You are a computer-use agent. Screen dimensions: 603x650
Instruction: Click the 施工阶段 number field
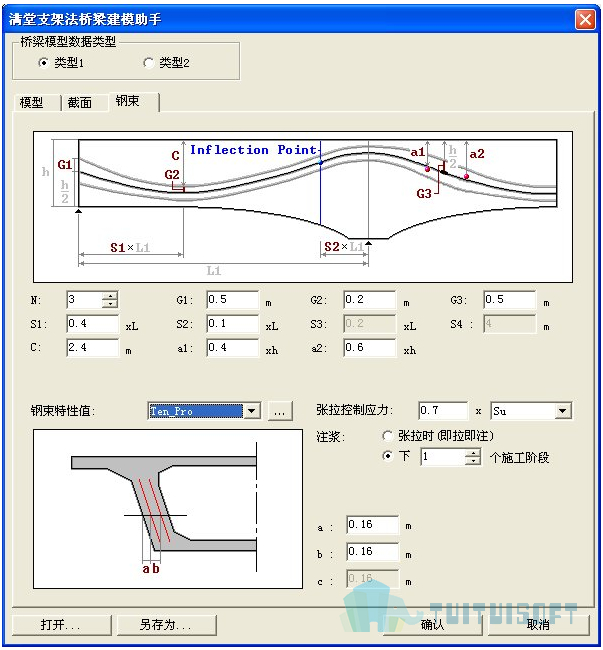[443, 457]
